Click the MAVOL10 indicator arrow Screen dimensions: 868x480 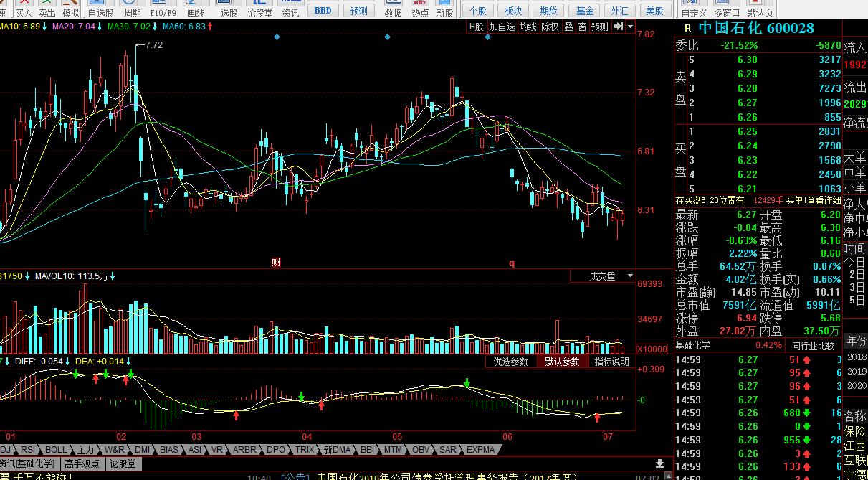113,276
